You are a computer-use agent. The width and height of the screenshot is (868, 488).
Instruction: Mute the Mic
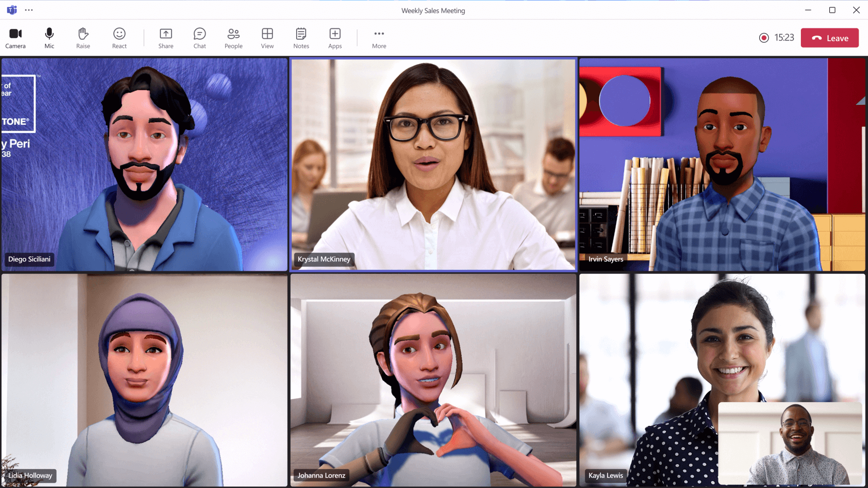49,37
